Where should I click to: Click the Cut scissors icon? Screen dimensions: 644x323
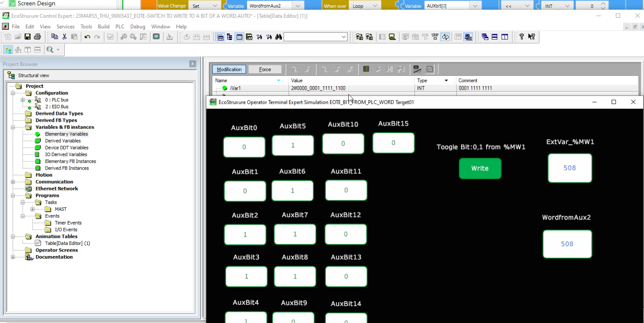pyautogui.click(x=64, y=37)
